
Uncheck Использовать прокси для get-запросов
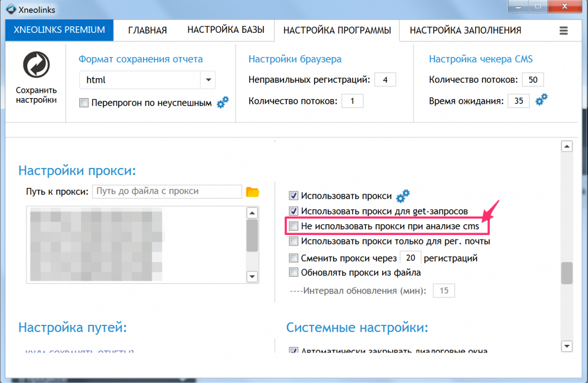[x=293, y=211]
